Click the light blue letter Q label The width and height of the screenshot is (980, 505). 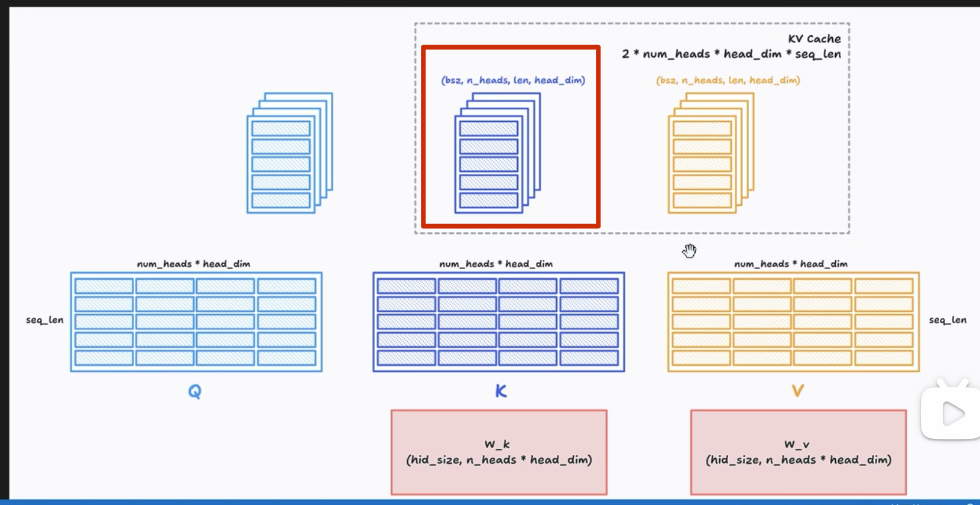click(194, 391)
